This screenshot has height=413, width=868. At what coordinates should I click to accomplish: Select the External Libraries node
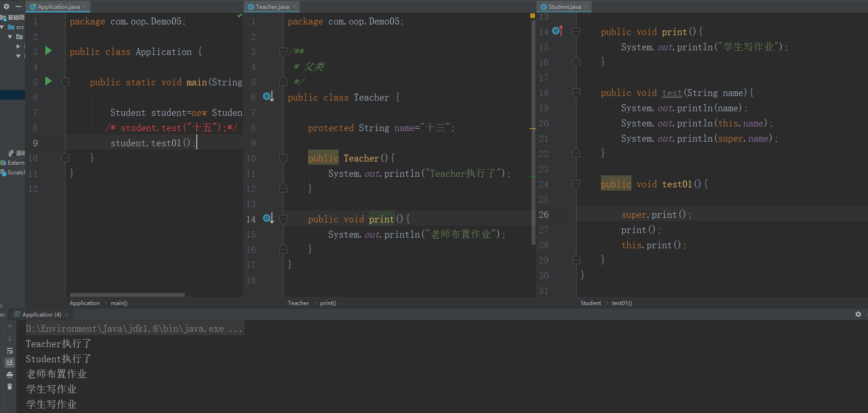coord(12,163)
